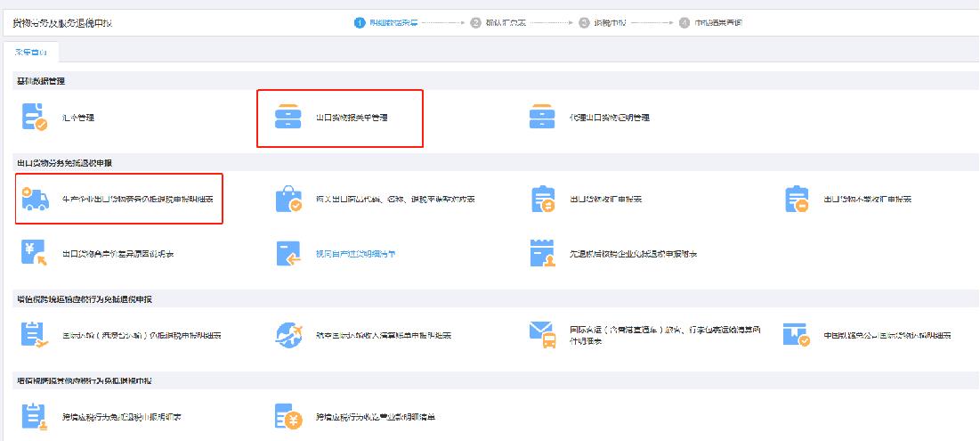Image resolution: width=980 pixels, height=441 pixels.
Task: Click the shopping bag icon with checkmark
Action: [288, 199]
